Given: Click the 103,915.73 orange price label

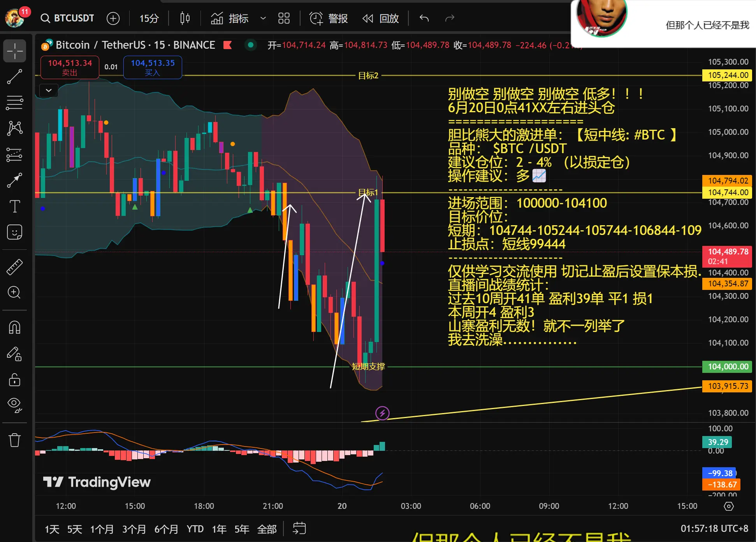Looking at the screenshot, I should pyautogui.click(x=727, y=386).
